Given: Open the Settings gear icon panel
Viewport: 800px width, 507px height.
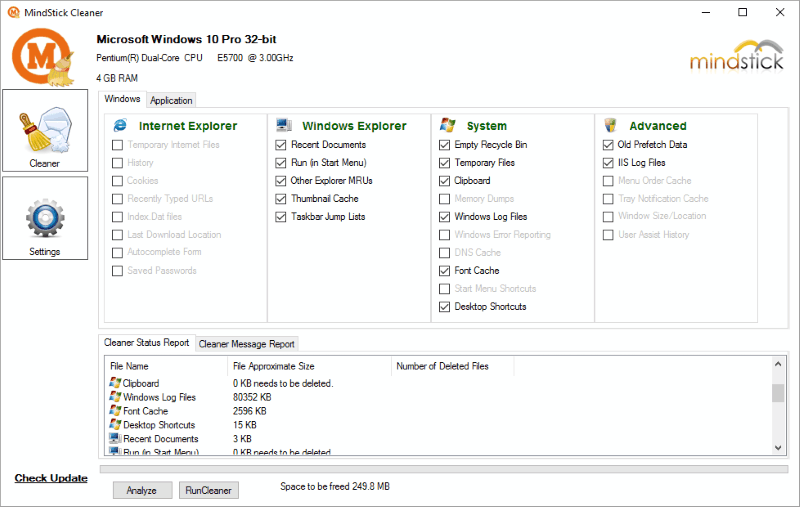Looking at the screenshot, I should coord(45,218).
